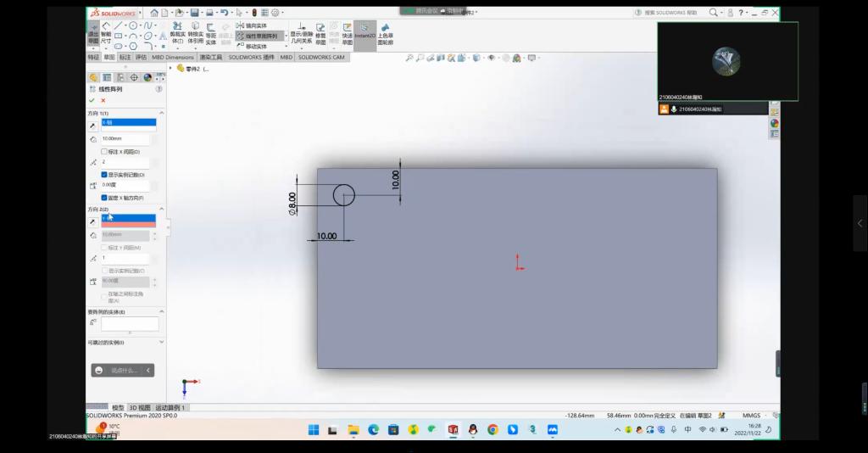Viewport: 868px width, 453px height.
Task: Click the Save icon in top toolbar
Action: tap(194, 13)
